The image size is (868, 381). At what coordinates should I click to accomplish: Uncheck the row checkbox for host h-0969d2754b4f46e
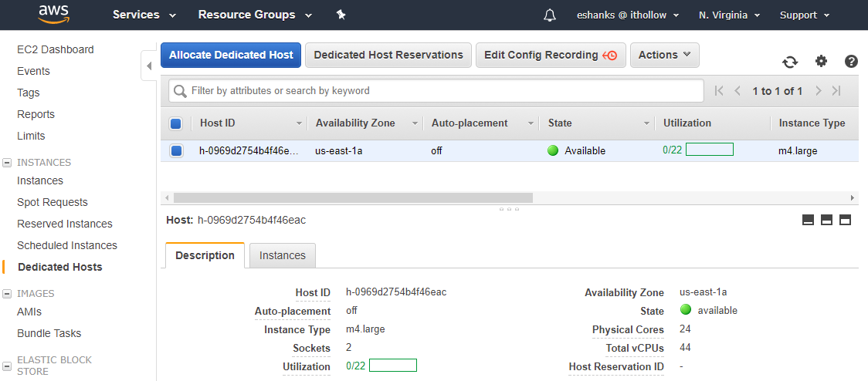176,151
